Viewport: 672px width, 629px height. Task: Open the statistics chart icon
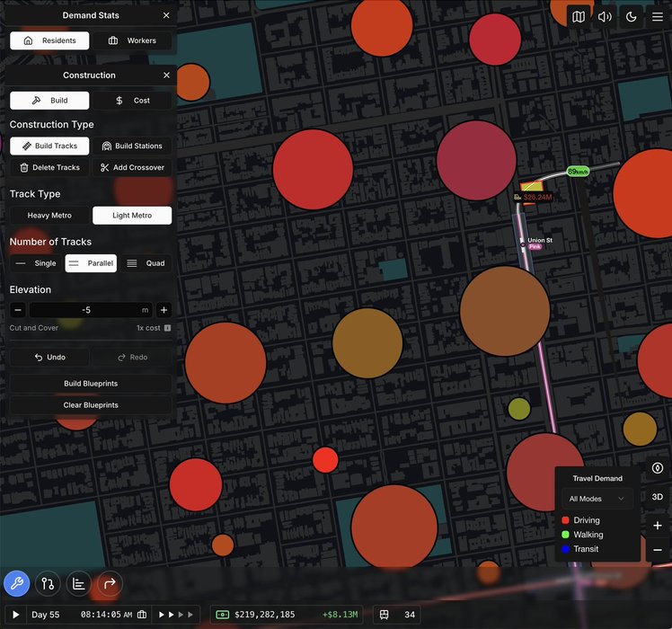(79, 583)
